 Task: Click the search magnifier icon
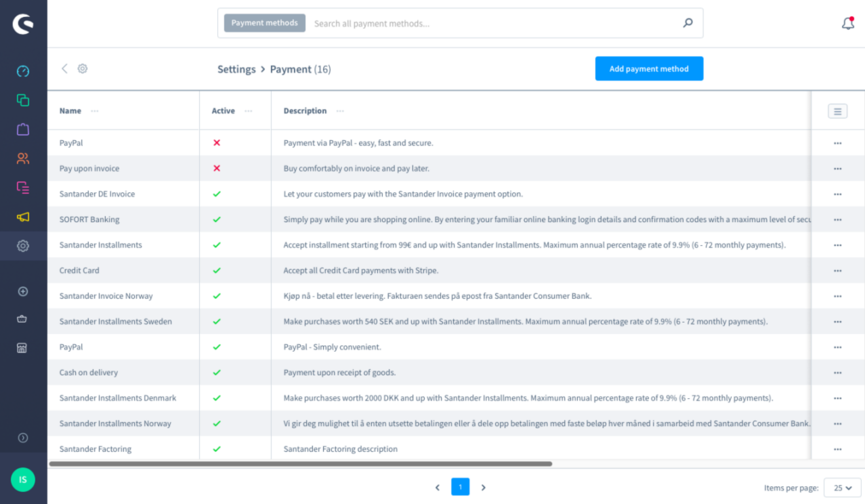[x=688, y=23]
